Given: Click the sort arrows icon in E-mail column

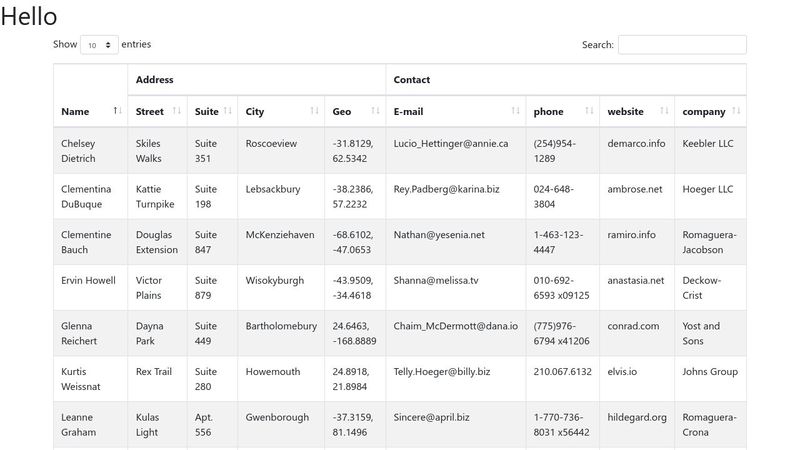Looking at the screenshot, I should coord(516,111).
